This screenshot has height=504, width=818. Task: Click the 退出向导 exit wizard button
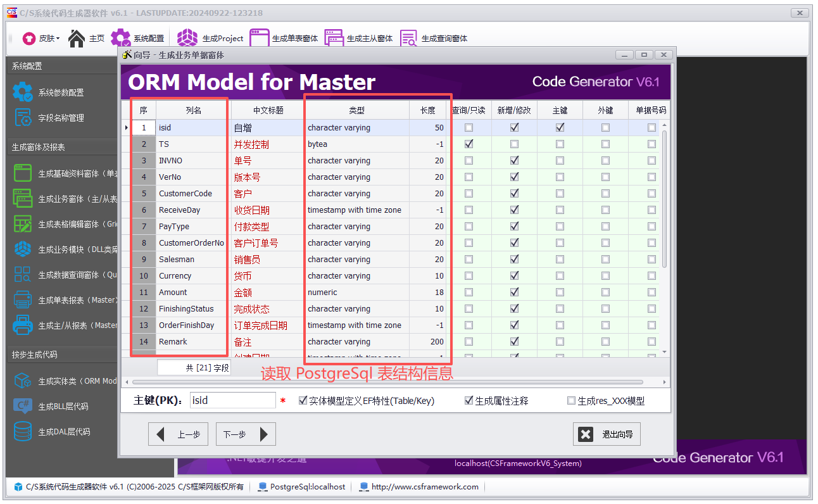tap(607, 434)
